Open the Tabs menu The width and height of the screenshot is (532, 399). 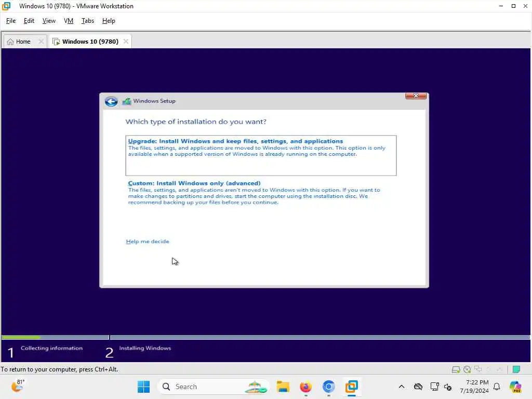point(87,21)
